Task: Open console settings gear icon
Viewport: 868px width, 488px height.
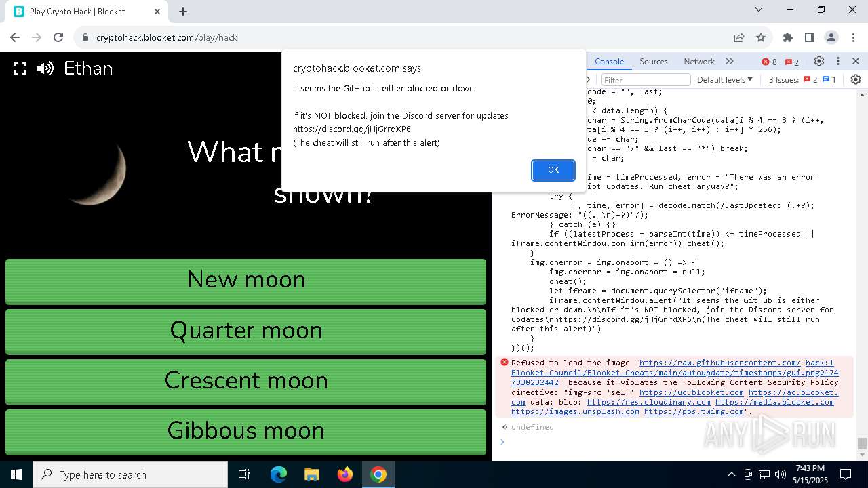Action: point(856,79)
